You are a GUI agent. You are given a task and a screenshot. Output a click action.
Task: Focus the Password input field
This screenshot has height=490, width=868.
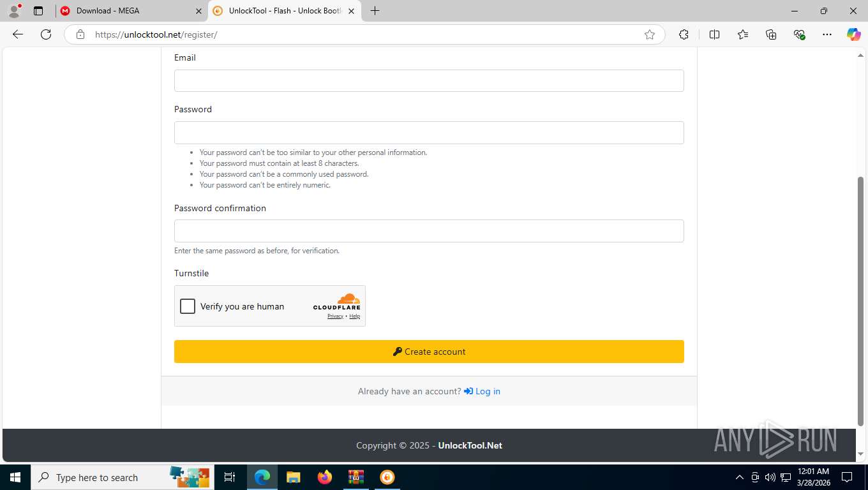coord(429,133)
